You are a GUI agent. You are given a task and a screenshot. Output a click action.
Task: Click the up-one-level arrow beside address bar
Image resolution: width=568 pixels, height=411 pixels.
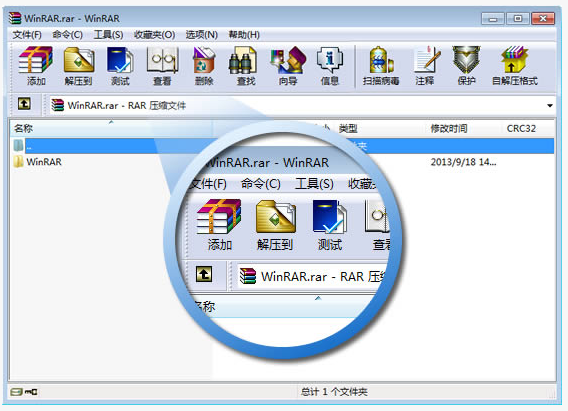[24, 104]
